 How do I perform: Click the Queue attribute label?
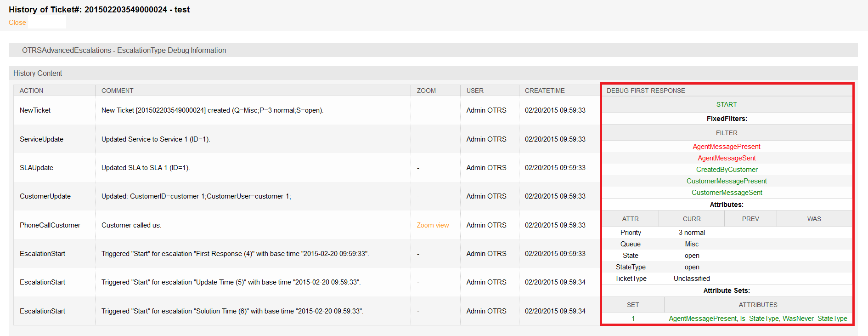click(x=631, y=244)
